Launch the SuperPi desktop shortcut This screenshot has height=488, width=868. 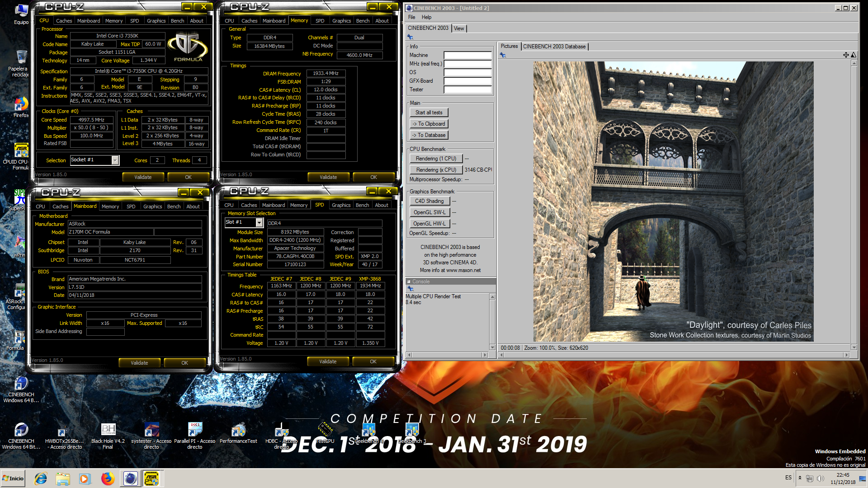[x=20, y=200]
